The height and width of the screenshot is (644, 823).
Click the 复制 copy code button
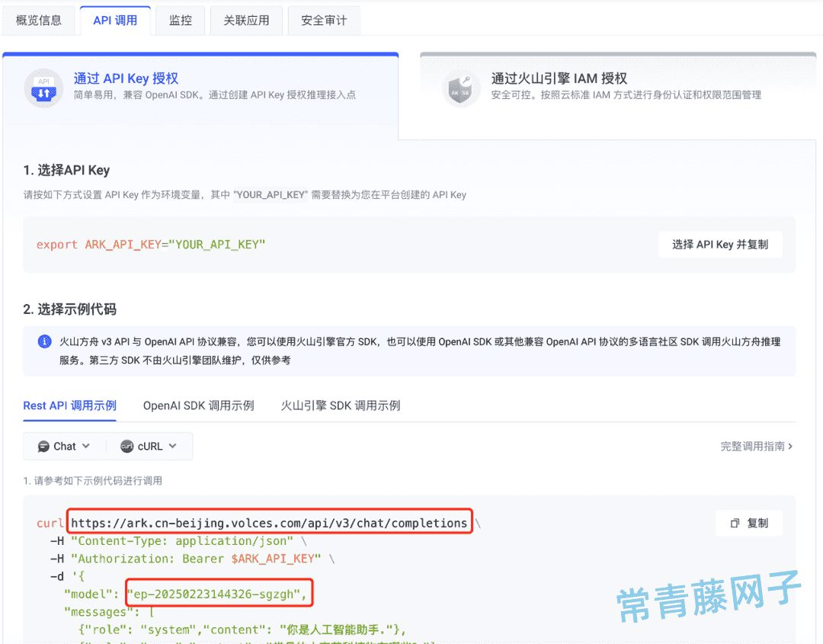click(x=749, y=524)
